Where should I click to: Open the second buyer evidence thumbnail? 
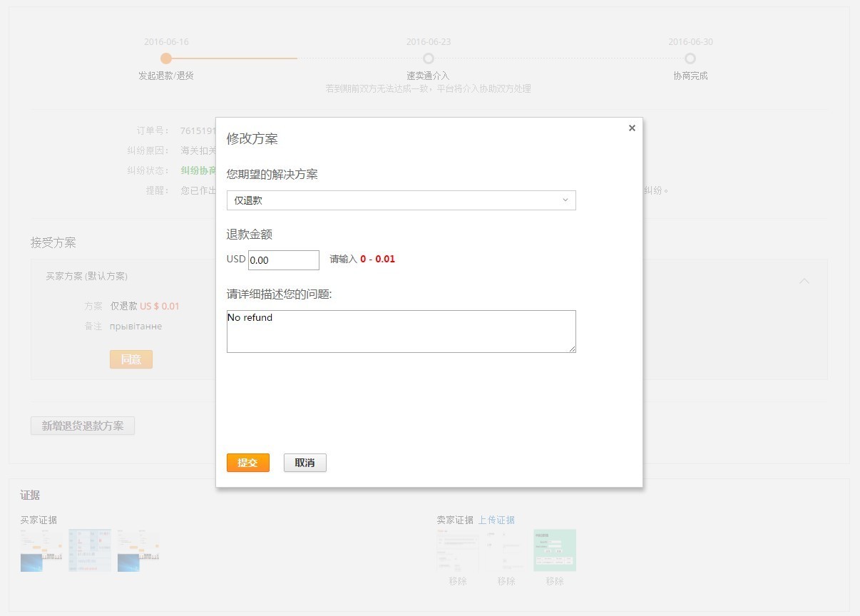[89, 550]
